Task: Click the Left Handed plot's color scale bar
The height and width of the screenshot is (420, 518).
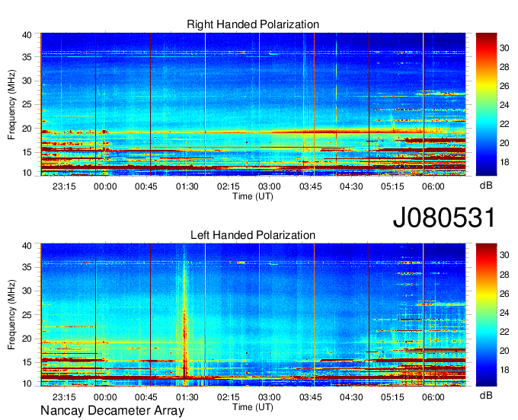Action: (x=486, y=315)
